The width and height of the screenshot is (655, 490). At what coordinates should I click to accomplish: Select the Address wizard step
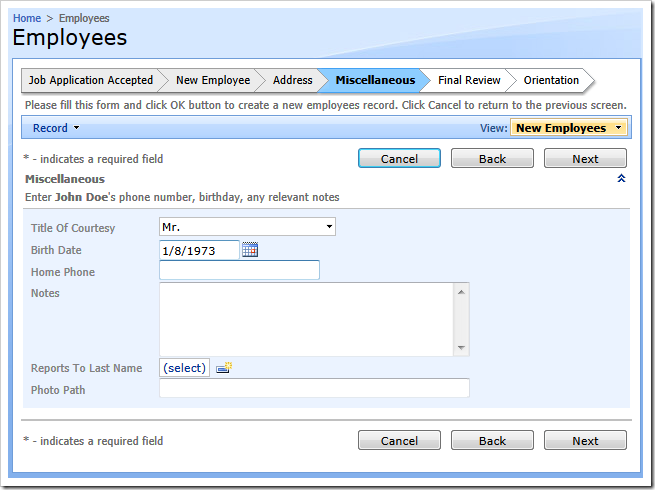[292, 80]
